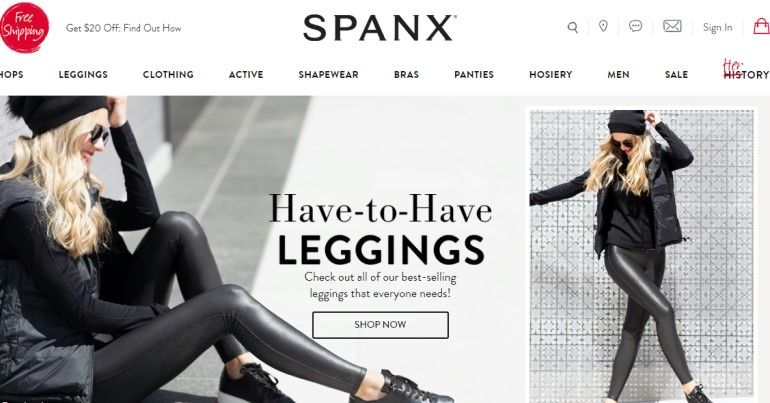Viewport: 770px width, 403px height.
Task: Open the HOSIERY menu
Action: tap(550, 75)
